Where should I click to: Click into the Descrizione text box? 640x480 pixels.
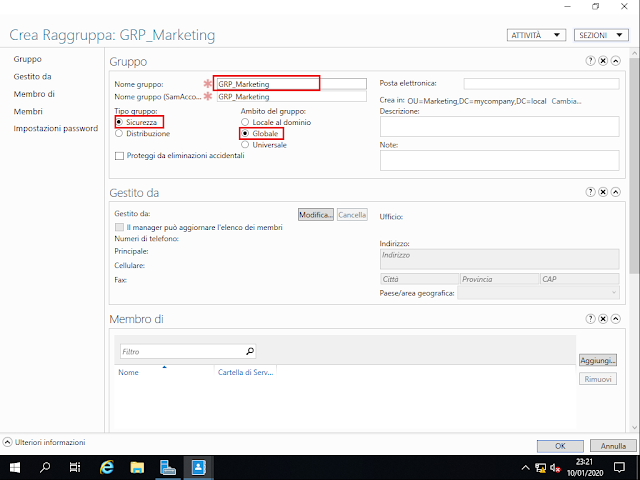(x=500, y=126)
